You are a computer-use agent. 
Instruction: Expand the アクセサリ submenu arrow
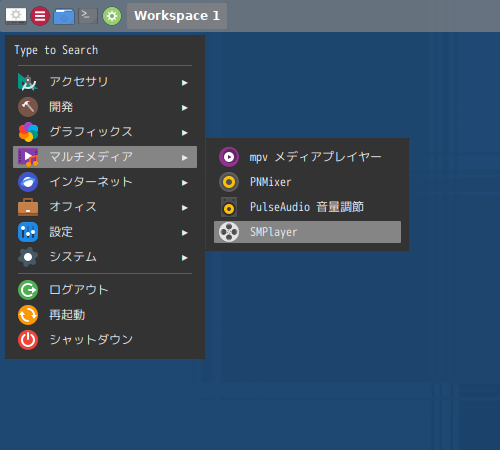(x=184, y=83)
